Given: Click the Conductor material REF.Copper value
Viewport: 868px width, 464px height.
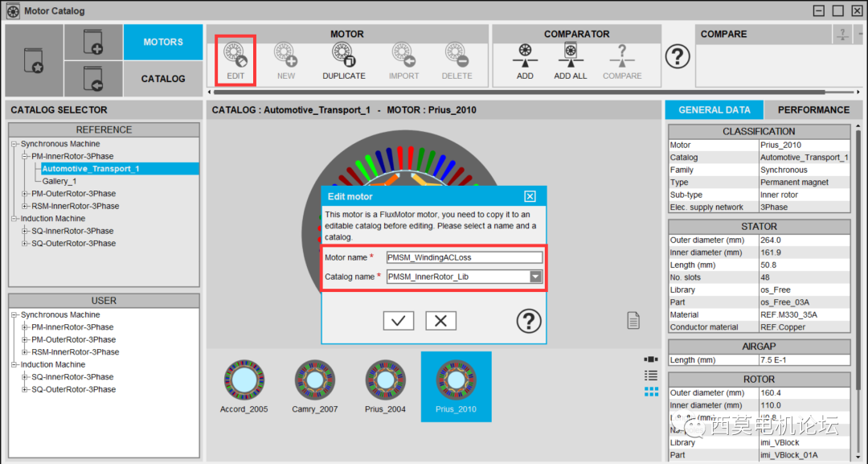Looking at the screenshot, I should [805, 327].
